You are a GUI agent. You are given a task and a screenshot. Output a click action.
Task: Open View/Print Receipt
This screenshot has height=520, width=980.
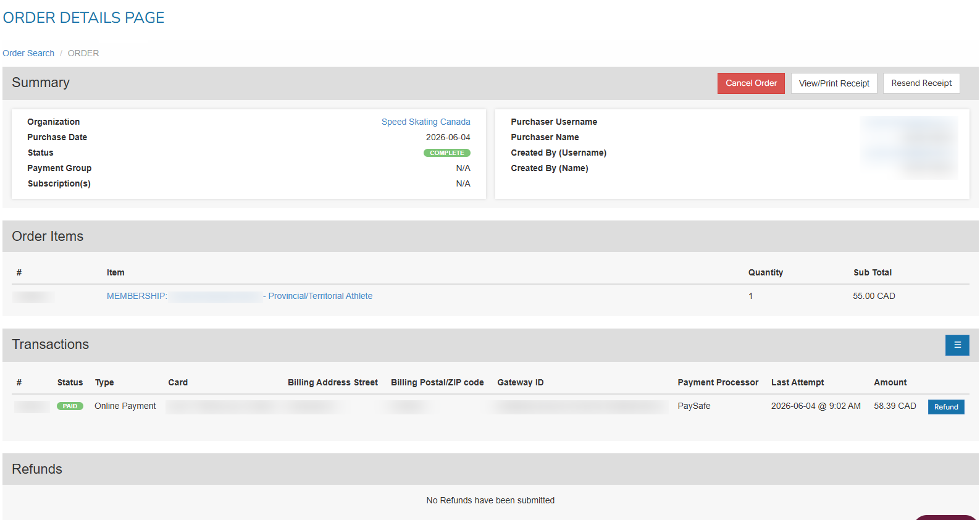834,83
